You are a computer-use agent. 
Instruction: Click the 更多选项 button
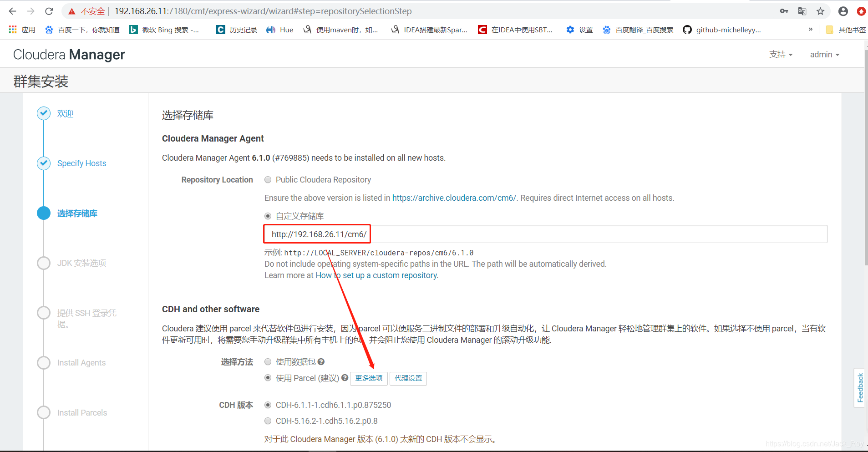(368, 378)
